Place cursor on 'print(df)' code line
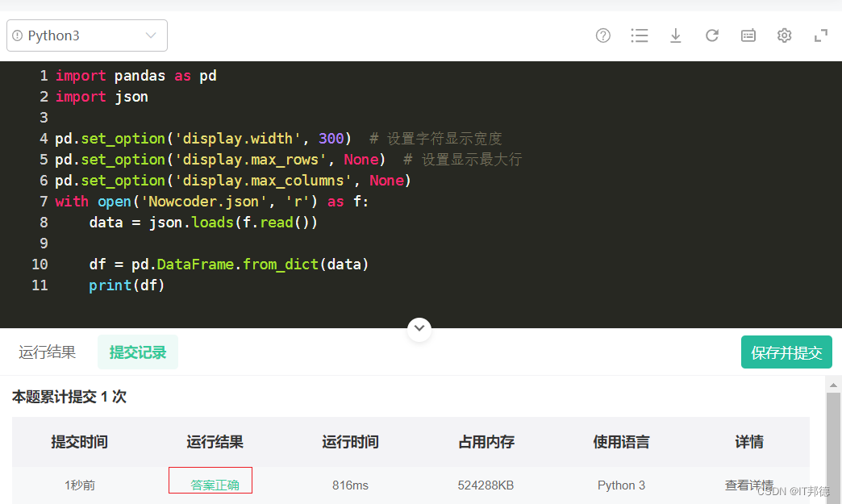Viewport: 842px width, 504px height. click(127, 285)
